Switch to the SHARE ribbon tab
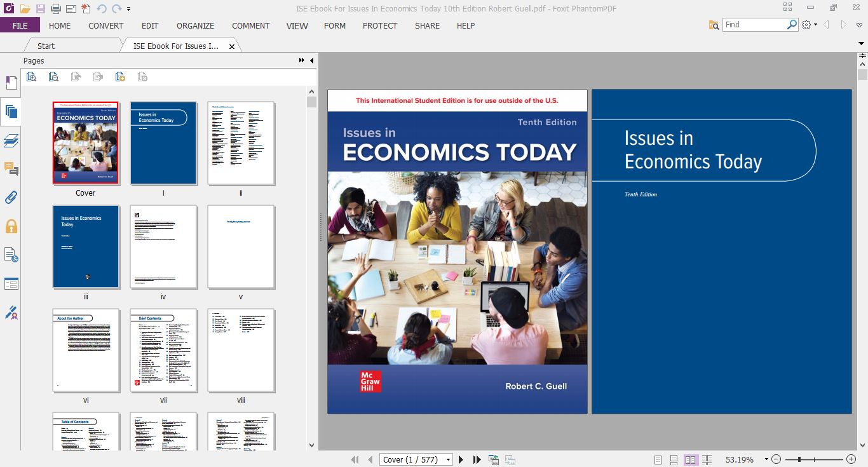This screenshot has width=868, height=467. click(427, 26)
